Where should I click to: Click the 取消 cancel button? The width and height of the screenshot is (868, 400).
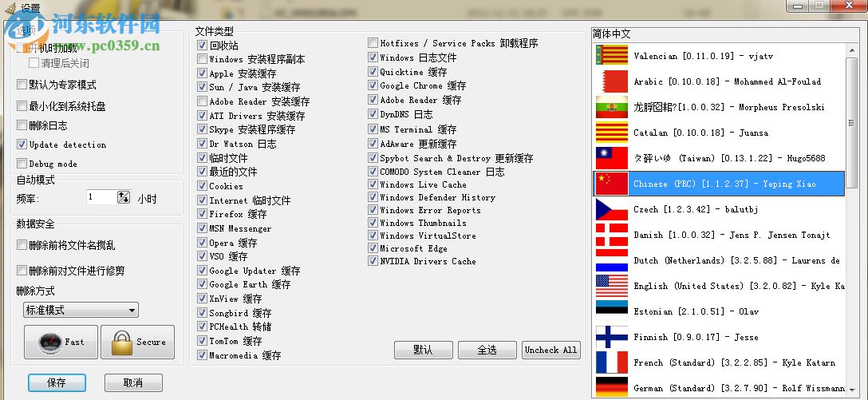coord(133,382)
